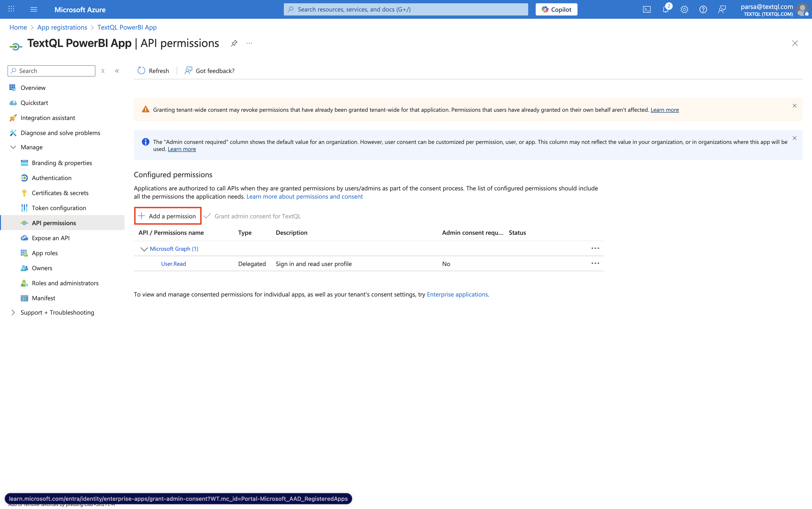Open Cloud Shell from the top bar
This screenshot has width=812, height=509.
[647, 9]
